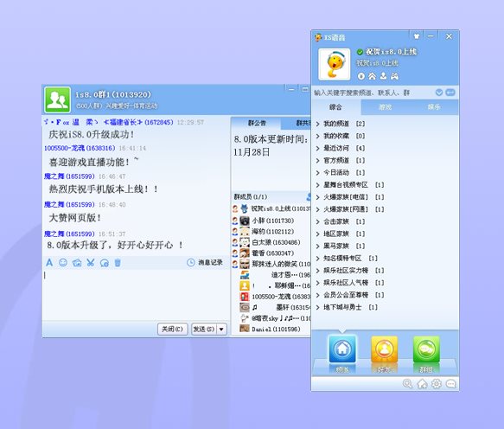Click the skin (shirt) icon in iS语音 title bar

click(x=417, y=36)
